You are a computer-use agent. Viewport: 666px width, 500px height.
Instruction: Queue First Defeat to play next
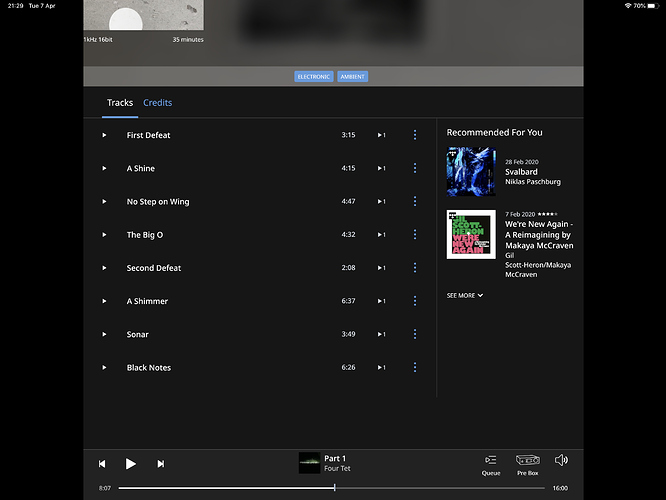click(x=381, y=135)
